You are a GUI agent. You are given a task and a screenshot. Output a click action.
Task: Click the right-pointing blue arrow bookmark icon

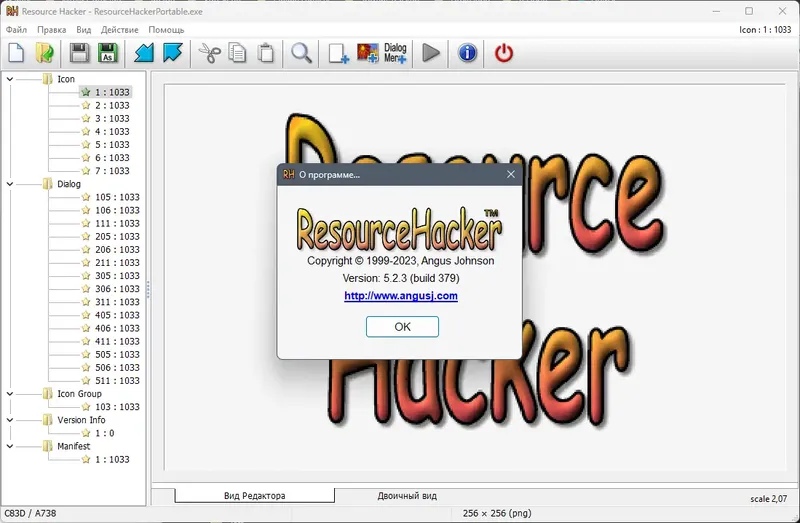pos(173,53)
